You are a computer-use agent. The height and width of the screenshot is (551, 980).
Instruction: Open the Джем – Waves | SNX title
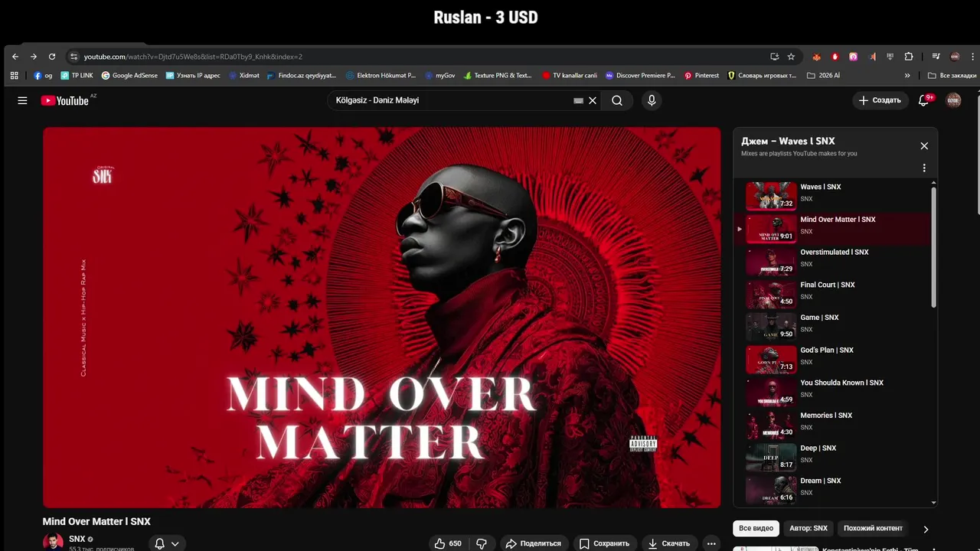click(x=788, y=141)
